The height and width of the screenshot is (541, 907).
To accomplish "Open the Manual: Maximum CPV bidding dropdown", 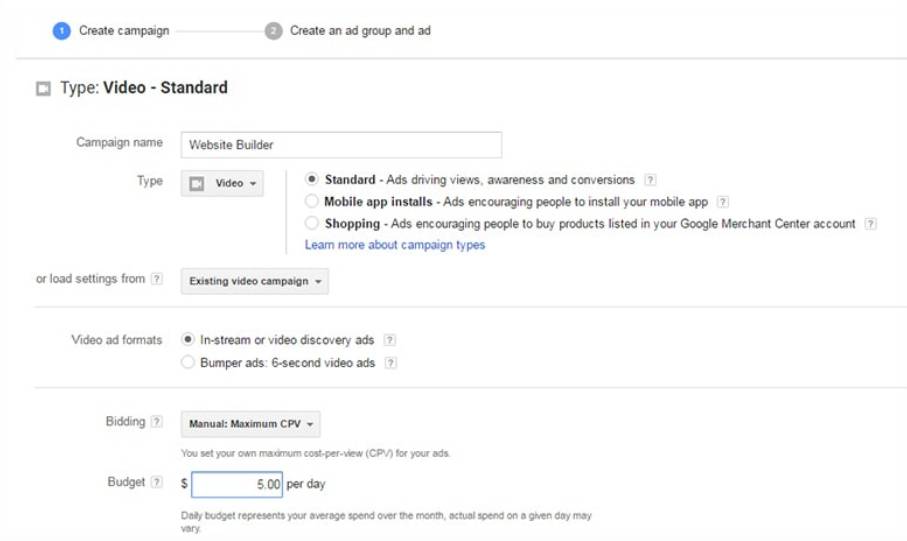I will (251, 425).
